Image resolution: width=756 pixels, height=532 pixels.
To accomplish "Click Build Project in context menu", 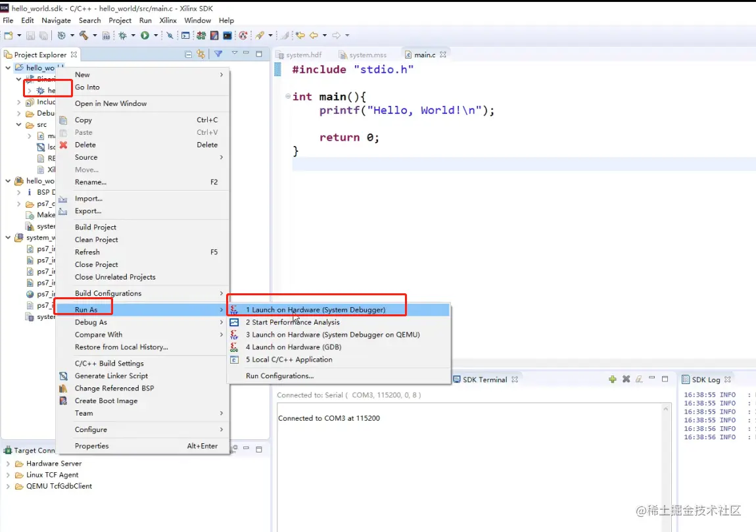I will [95, 227].
